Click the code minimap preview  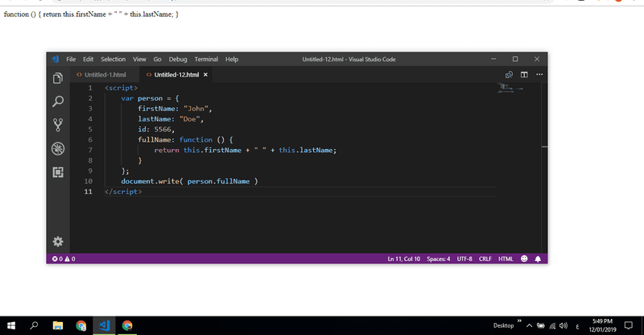click(x=510, y=88)
